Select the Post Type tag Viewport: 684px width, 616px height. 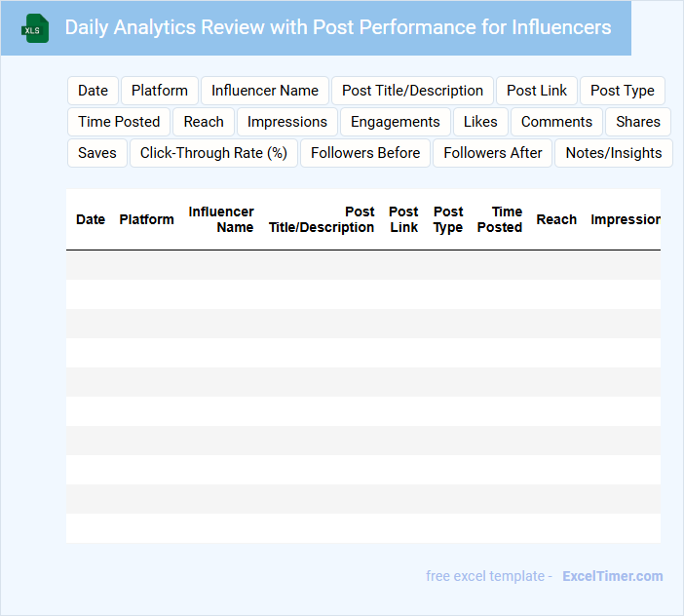coord(623,91)
